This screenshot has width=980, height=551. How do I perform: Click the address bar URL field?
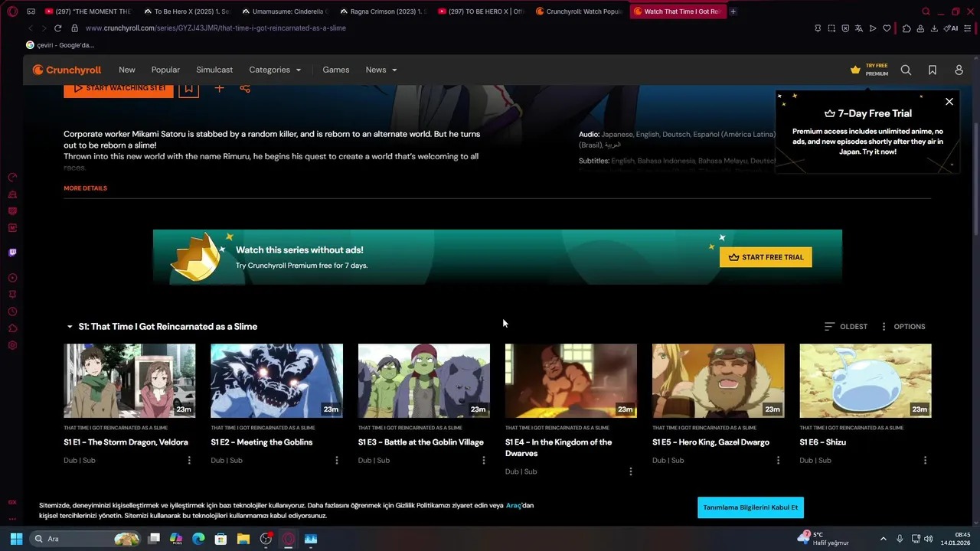point(444,28)
